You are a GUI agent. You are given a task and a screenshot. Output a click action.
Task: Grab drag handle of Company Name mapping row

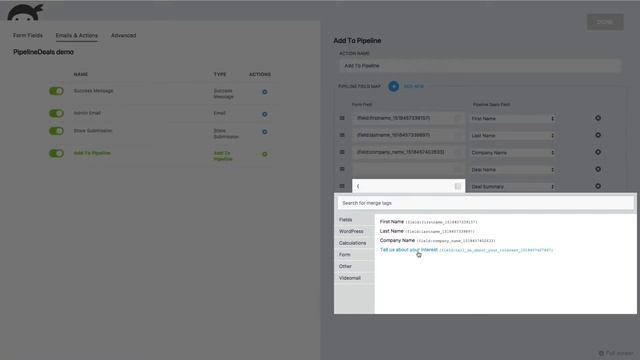342,152
